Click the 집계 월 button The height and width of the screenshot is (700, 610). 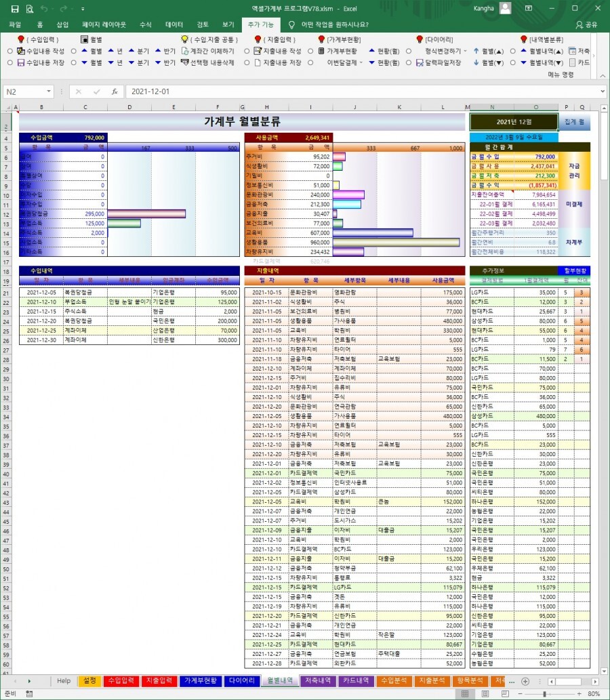[574, 122]
